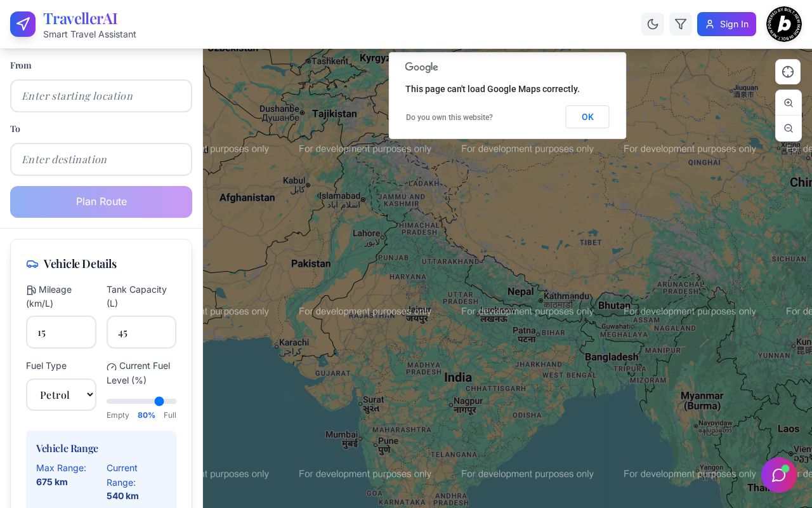This screenshot has width=812, height=508.
Task: Open the Fuel Type Petrol dropdown
Action: (61, 395)
